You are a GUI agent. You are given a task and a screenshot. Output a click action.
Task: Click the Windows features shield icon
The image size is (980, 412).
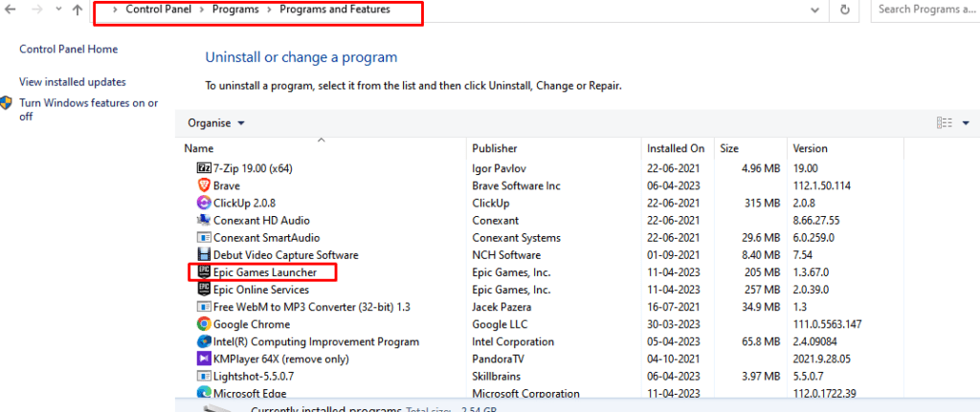coord(7,103)
